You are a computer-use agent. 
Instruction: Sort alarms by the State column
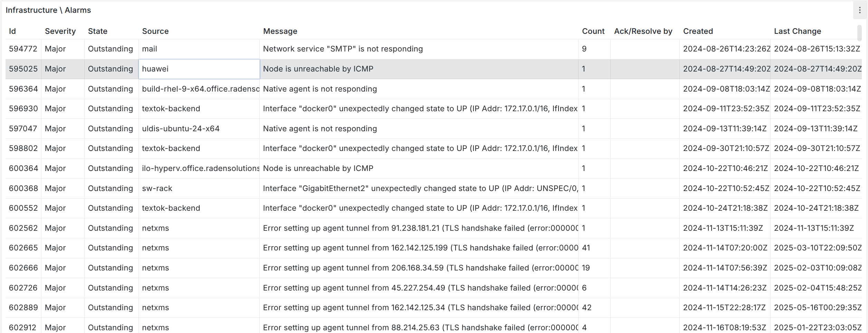coord(97,31)
